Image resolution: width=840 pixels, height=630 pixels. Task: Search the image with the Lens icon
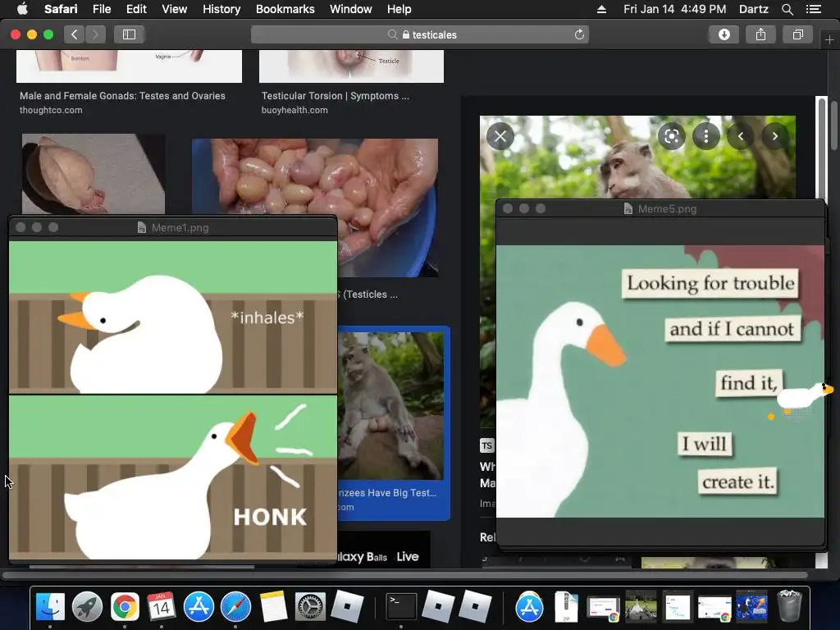pos(671,136)
